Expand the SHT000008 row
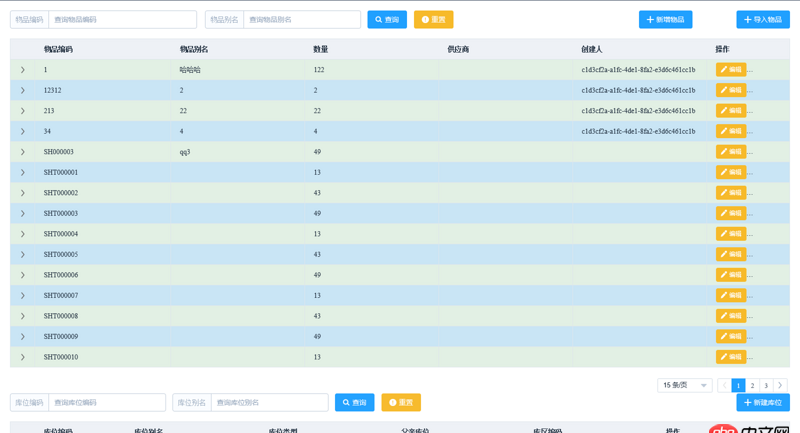 [x=22, y=316]
